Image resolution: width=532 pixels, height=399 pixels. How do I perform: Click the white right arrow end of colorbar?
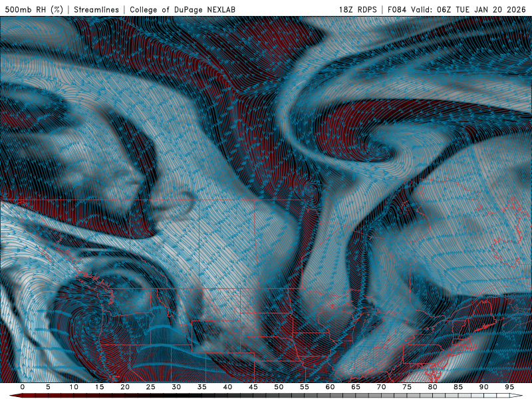click(516, 396)
